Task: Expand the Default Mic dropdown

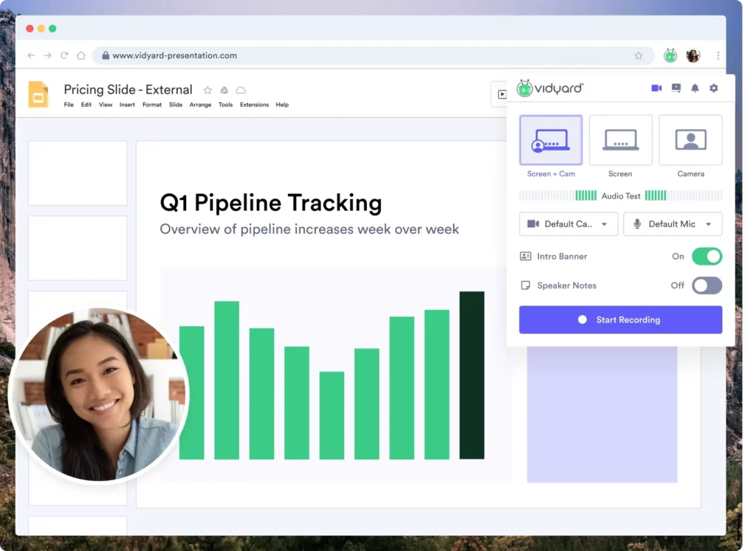Action: pos(673,224)
